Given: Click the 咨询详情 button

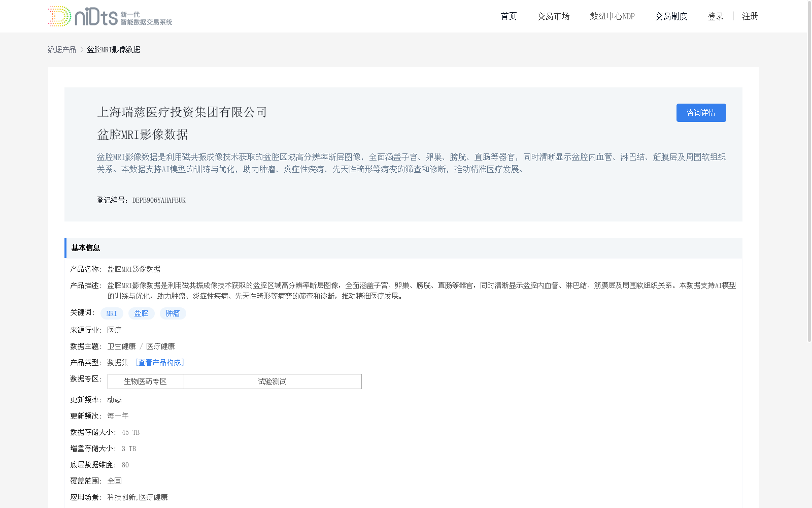Looking at the screenshot, I should click(x=701, y=113).
